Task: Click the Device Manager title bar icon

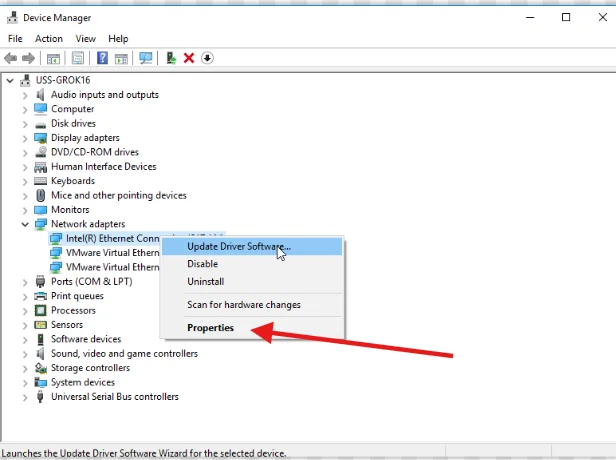Action: click(13, 18)
